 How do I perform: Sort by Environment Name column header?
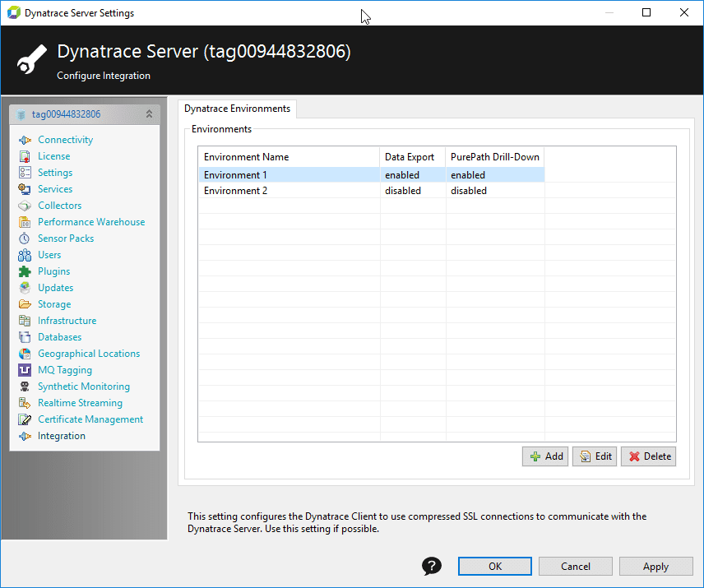289,157
